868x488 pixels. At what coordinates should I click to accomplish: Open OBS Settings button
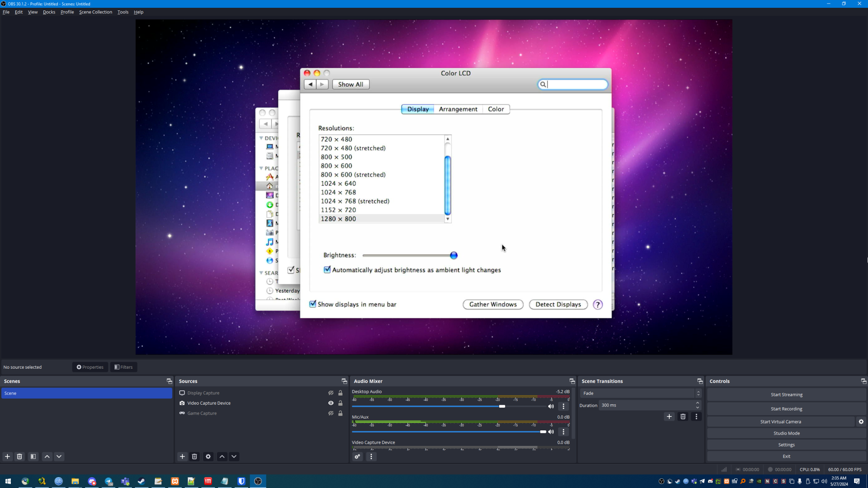[786, 445]
